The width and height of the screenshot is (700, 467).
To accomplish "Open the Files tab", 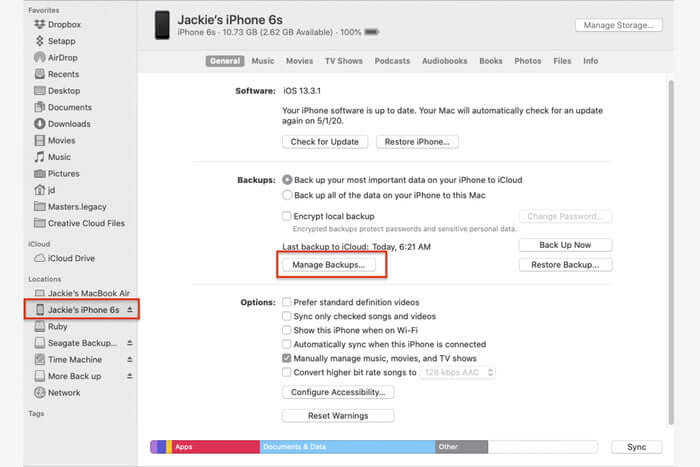I will tap(562, 61).
